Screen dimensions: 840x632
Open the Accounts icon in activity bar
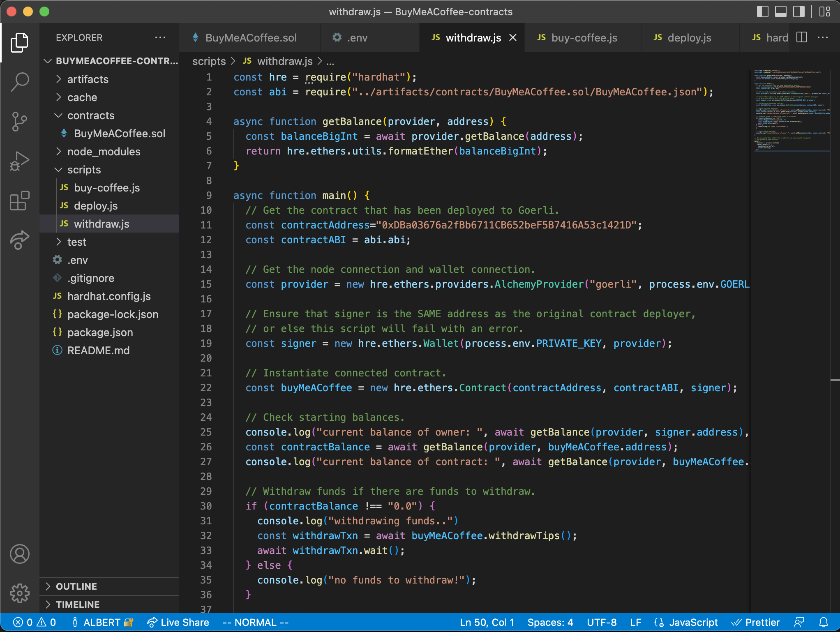(19, 554)
